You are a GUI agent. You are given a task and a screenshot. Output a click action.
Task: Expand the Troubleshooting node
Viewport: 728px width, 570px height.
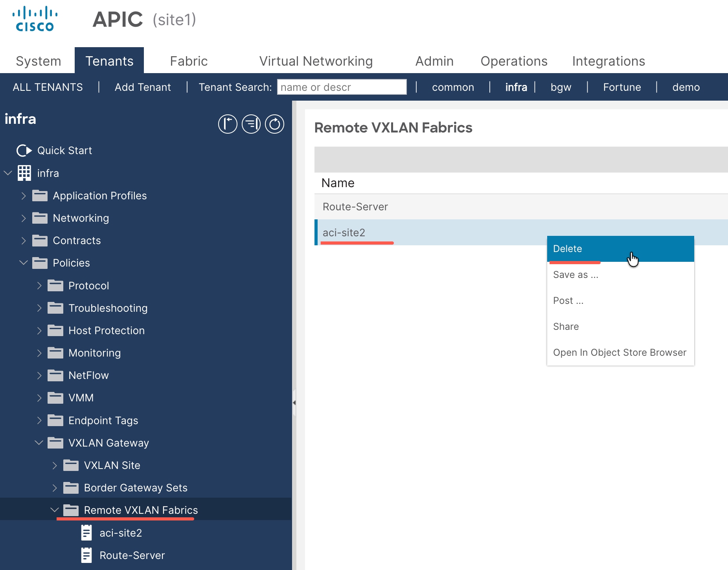click(39, 308)
